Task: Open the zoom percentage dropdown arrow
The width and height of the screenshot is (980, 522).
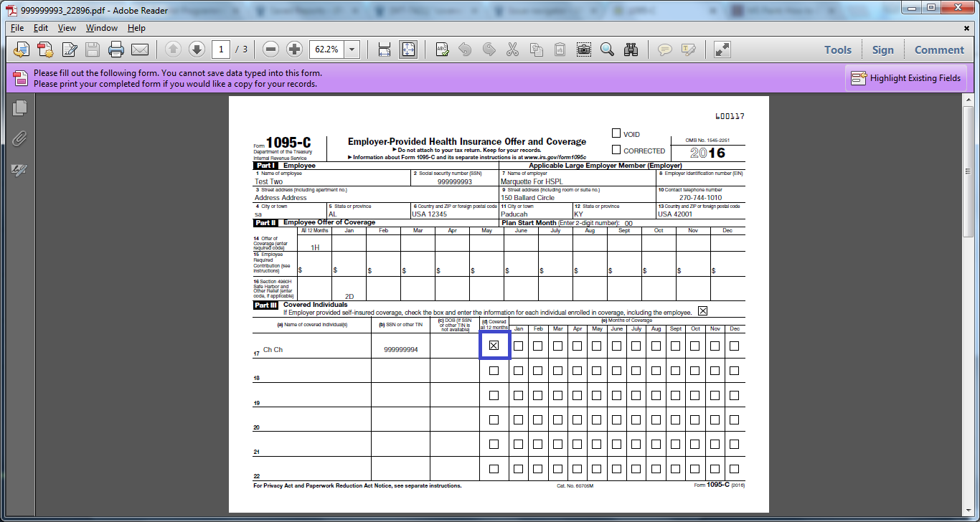Action: [x=352, y=49]
